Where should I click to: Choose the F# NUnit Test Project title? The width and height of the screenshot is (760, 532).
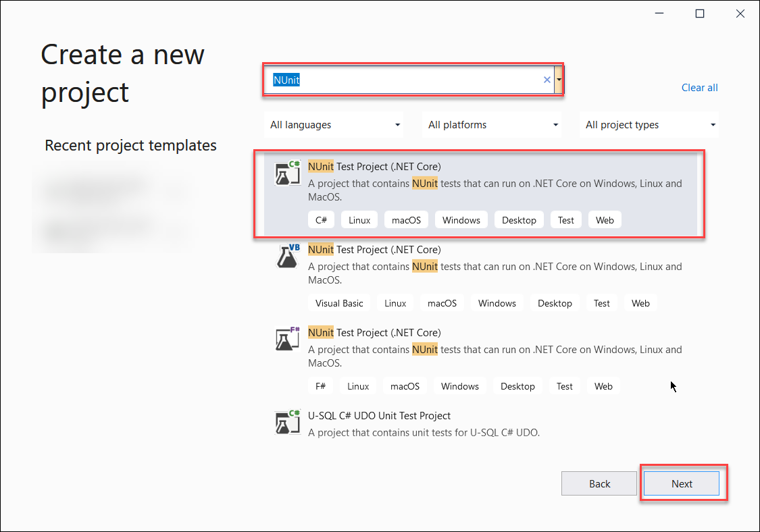[374, 333]
